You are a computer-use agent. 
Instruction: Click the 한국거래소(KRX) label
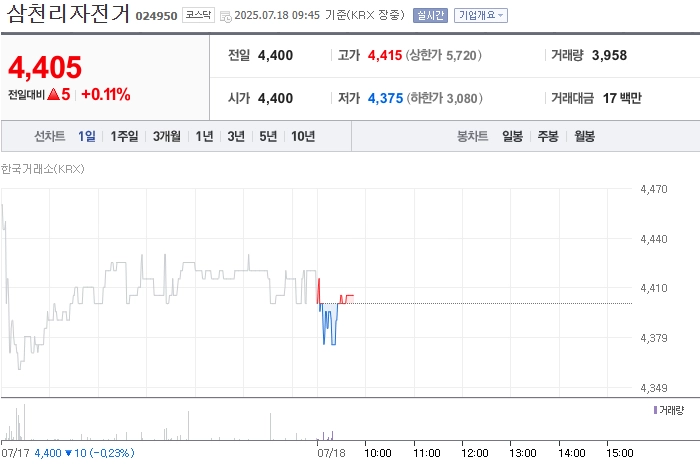42,169
